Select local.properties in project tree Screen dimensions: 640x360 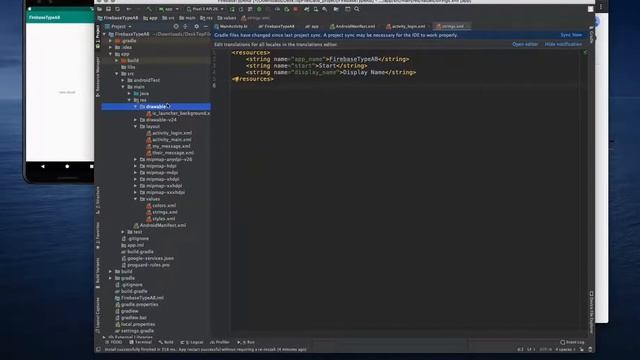(x=138, y=324)
